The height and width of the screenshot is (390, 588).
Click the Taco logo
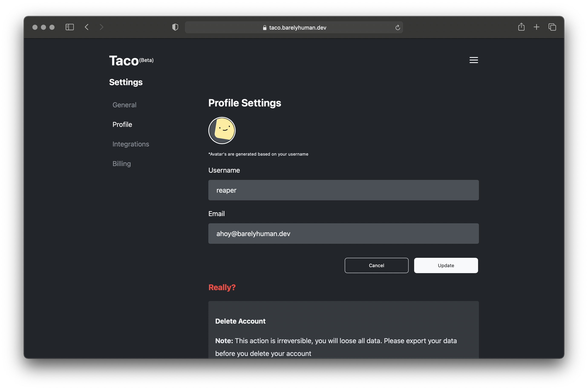coord(124,60)
